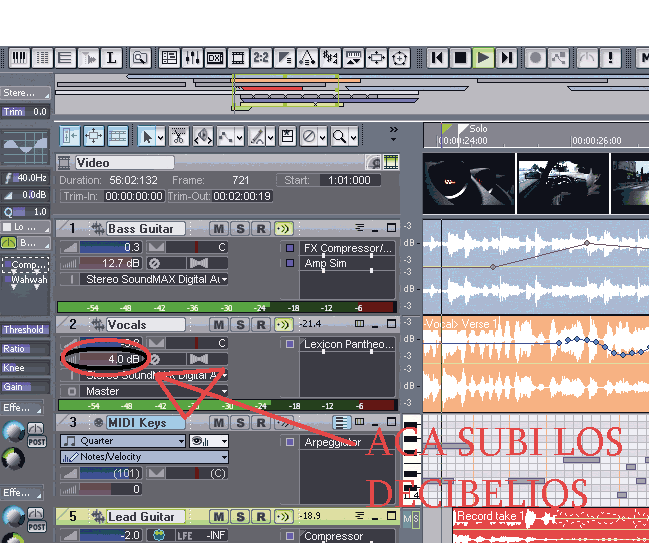This screenshot has width=649, height=543.
Task: Adjust the Bass Guitar 12.7 dB trim slider
Action: coord(111,263)
